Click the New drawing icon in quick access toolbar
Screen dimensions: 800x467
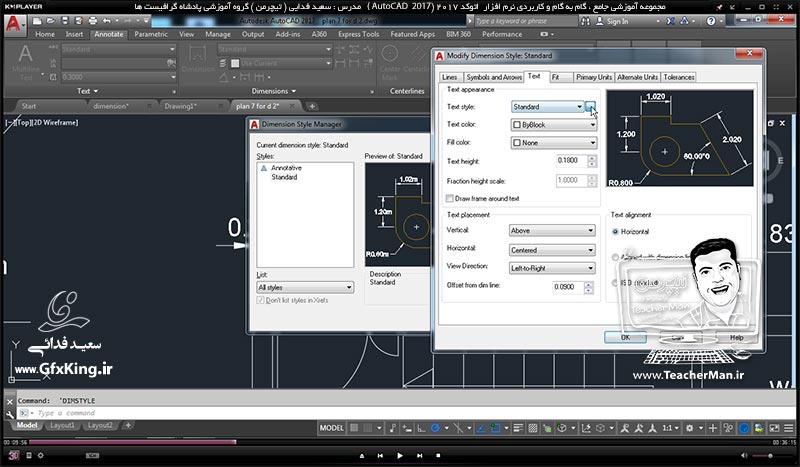pyautogui.click(x=37, y=21)
